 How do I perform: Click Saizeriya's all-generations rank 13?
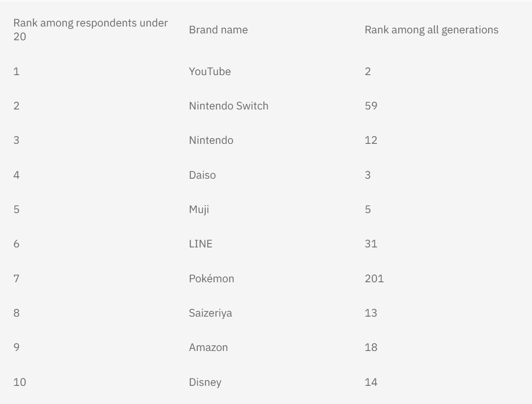pyautogui.click(x=371, y=313)
